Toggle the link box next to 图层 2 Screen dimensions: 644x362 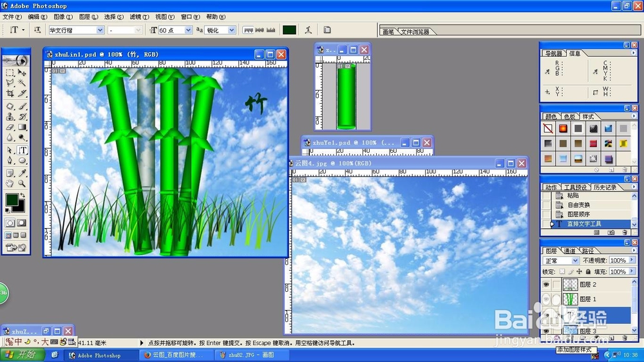[x=556, y=284]
